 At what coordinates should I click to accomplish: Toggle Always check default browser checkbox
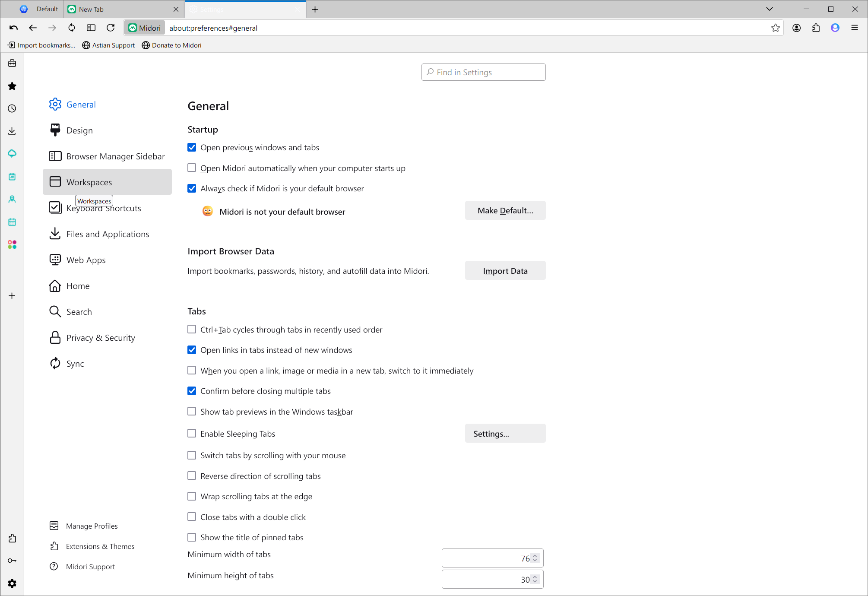[192, 188]
